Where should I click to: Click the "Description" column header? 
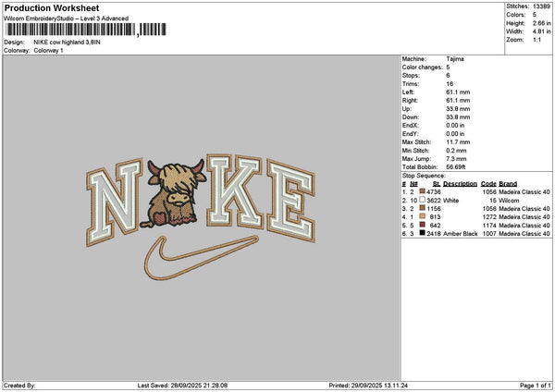tap(460, 184)
